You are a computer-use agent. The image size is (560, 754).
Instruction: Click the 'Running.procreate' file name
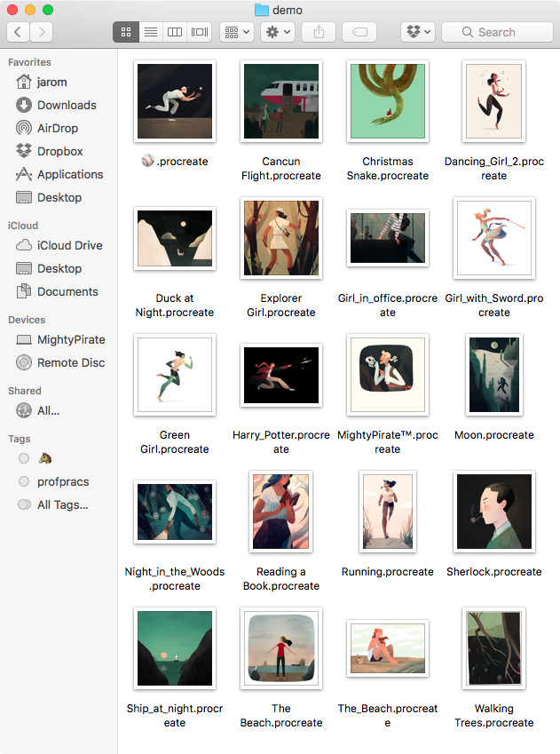pyautogui.click(x=388, y=572)
